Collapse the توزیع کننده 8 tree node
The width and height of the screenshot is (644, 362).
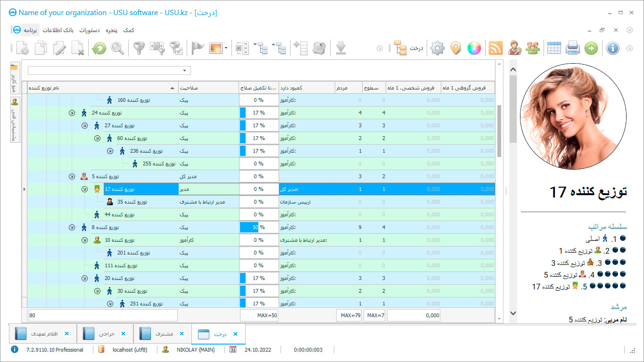click(x=72, y=227)
